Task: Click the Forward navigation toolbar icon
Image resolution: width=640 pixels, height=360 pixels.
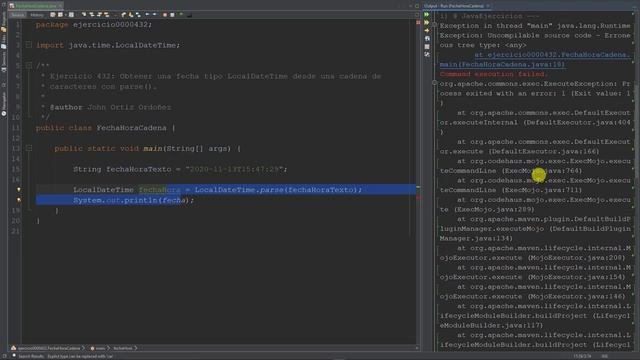Action: (x=71, y=15)
